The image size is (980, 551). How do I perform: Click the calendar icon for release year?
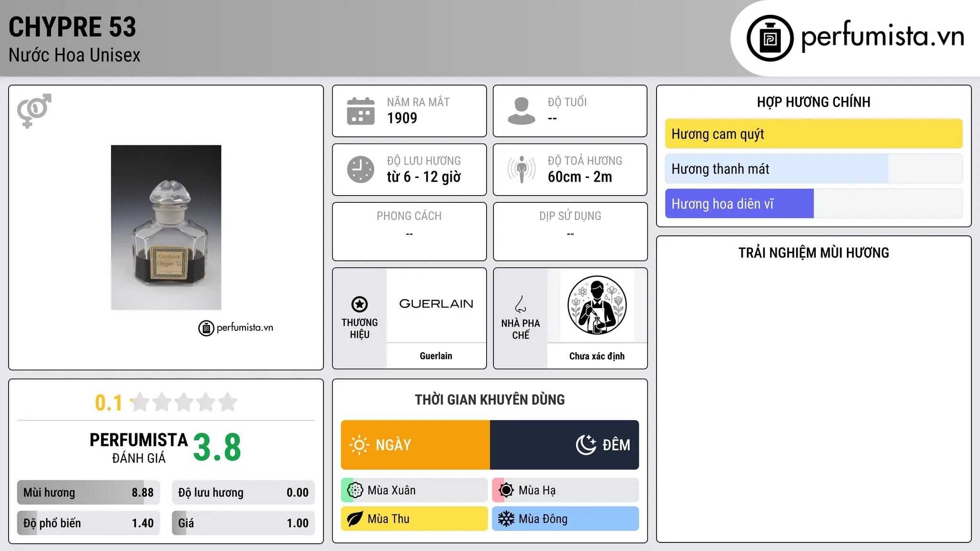pos(361,111)
